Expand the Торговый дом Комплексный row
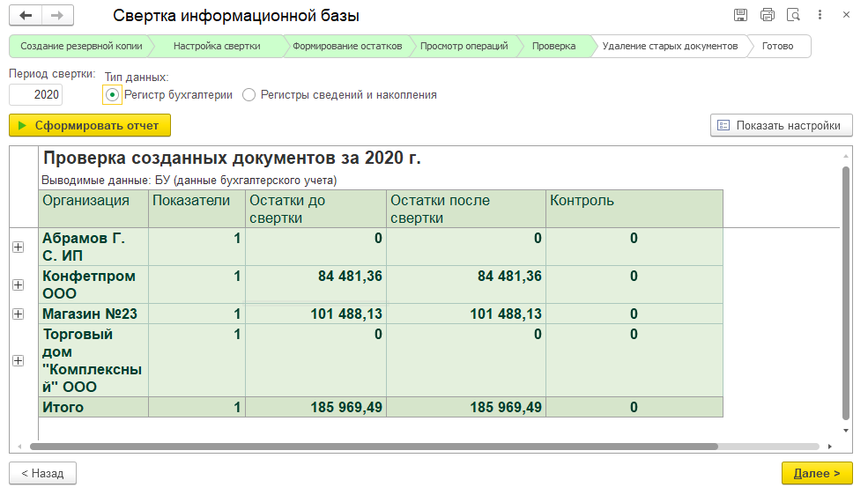This screenshot has width=868, height=495. (x=18, y=360)
